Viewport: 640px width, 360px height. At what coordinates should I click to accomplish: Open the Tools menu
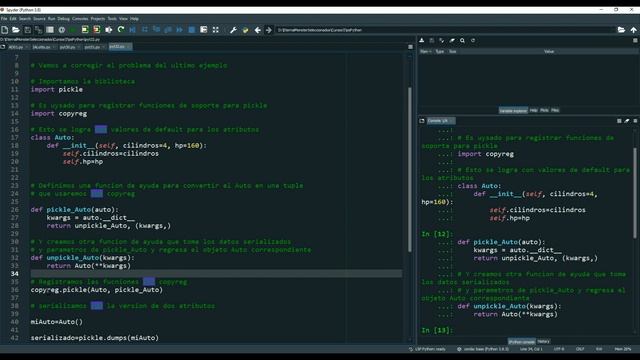click(112, 19)
